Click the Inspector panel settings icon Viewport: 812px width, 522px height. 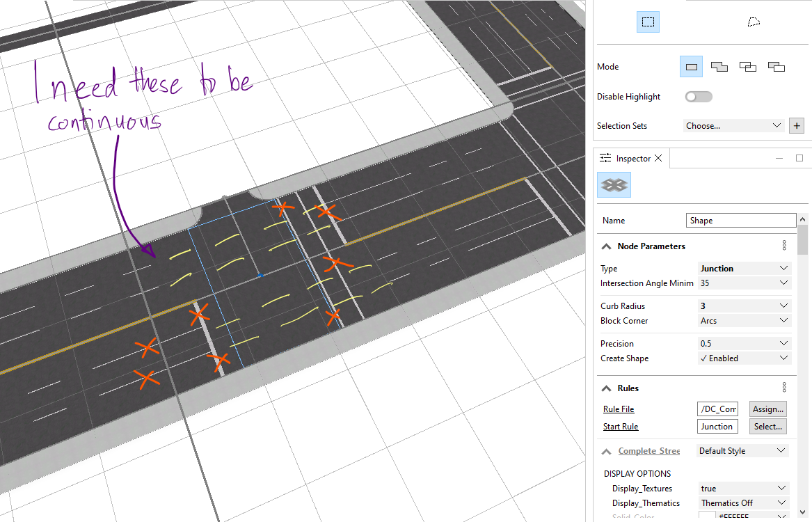784,245
